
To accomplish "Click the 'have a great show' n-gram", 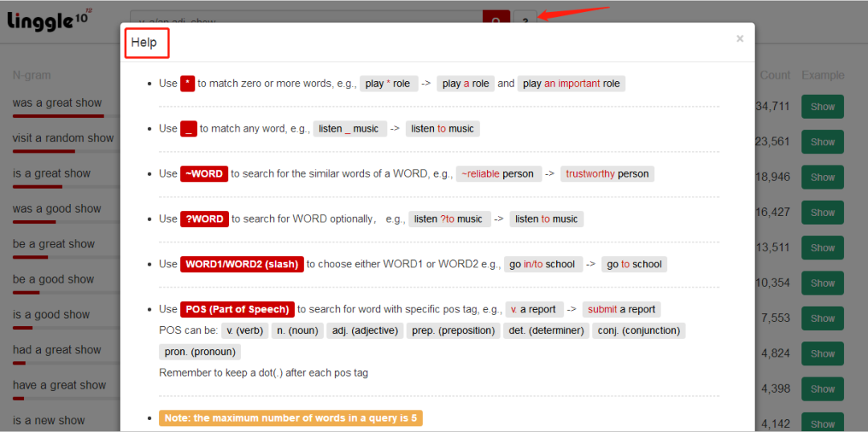I will 59,385.
